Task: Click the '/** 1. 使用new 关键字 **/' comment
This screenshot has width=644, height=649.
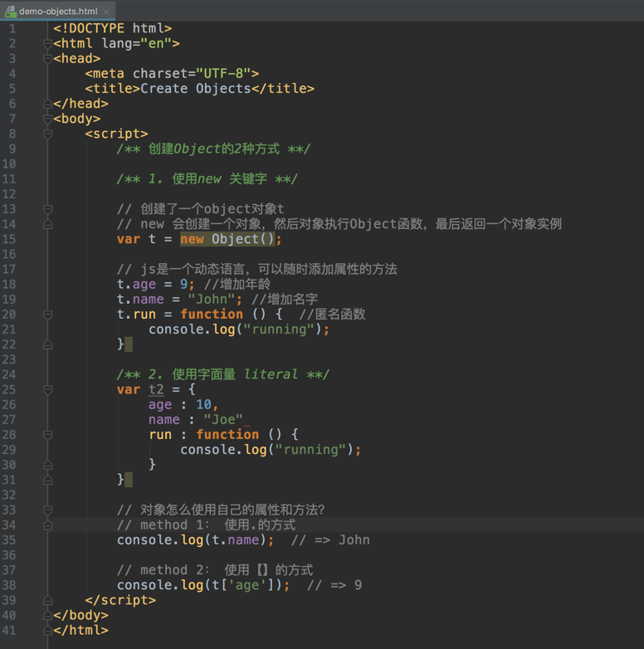Action: tap(207, 178)
